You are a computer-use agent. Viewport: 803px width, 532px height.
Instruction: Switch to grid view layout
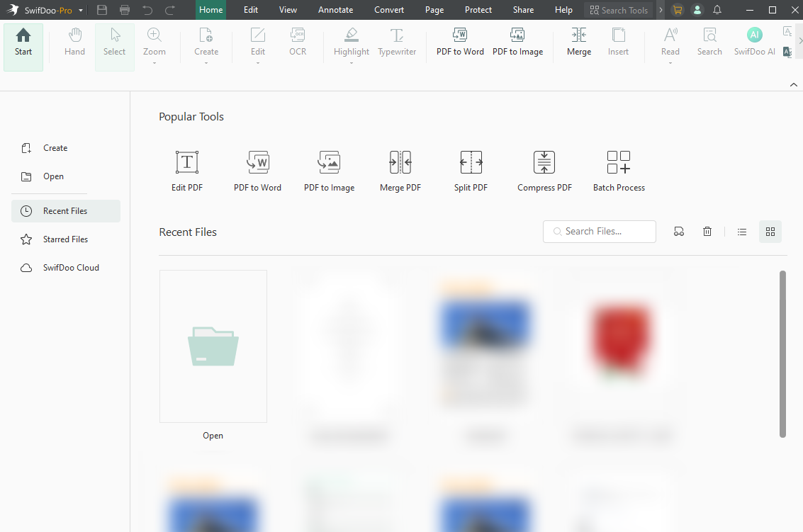click(770, 232)
